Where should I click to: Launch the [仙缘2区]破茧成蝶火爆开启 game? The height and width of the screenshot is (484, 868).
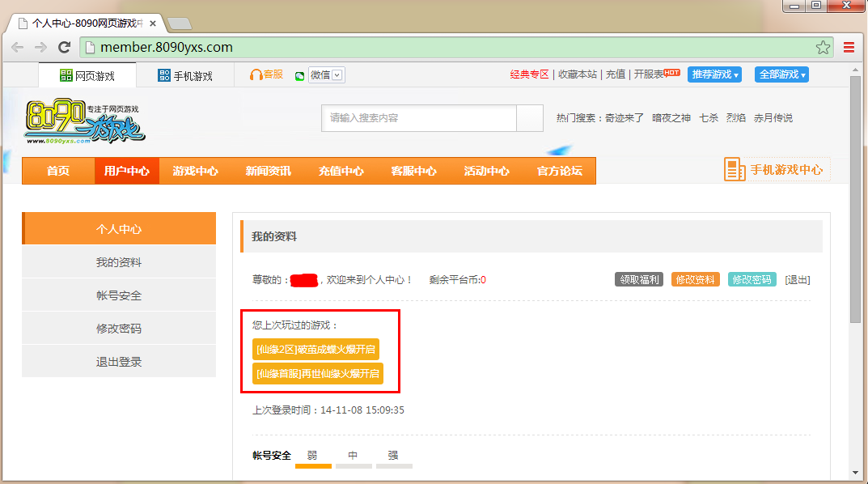[x=316, y=349]
